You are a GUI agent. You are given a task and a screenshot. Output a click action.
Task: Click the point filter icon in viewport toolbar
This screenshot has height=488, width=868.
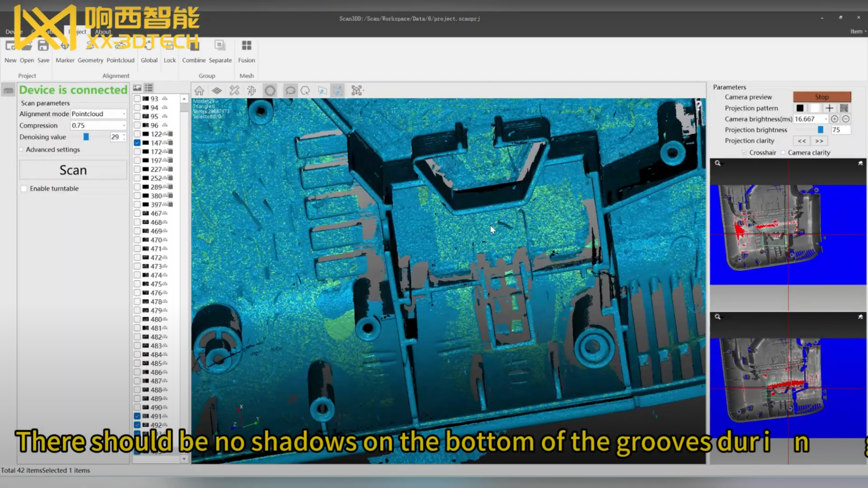252,90
